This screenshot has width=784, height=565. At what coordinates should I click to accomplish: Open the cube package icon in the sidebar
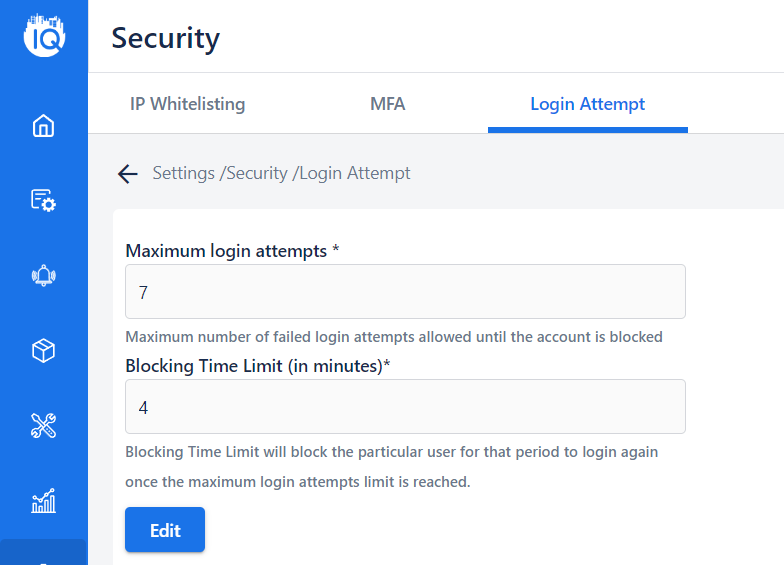pyautogui.click(x=44, y=350)
